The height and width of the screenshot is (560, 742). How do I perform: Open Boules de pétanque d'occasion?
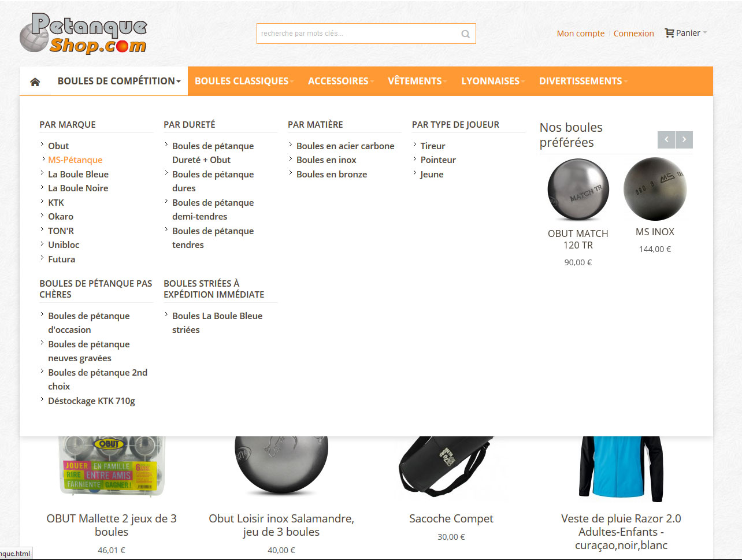pos(88,323)
